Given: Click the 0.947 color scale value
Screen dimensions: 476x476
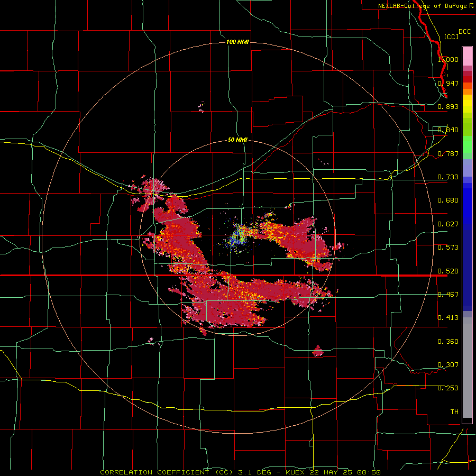Looking at the screenshot, I should tap(448, 83).
